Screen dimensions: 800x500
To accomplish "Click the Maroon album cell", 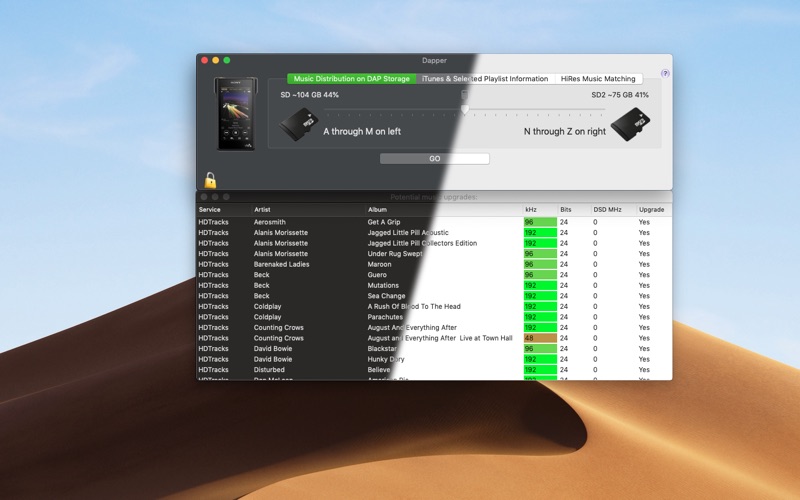I will pos(380,264).
